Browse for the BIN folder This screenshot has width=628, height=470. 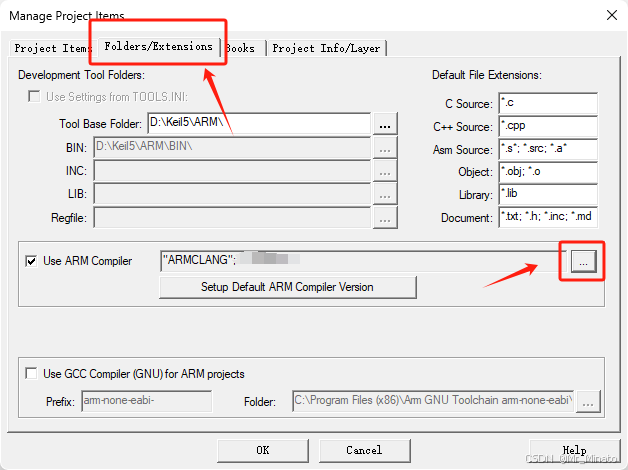point(385,148)
